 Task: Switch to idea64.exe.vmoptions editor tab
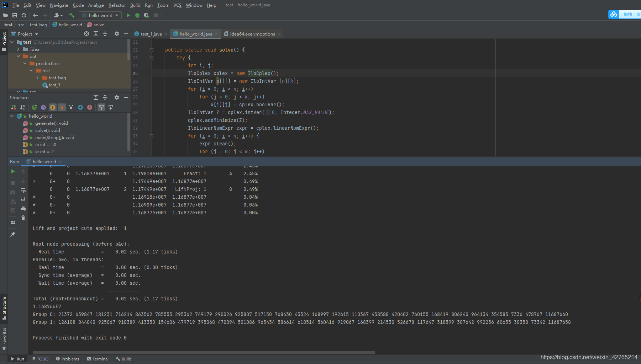coord(252,34)
